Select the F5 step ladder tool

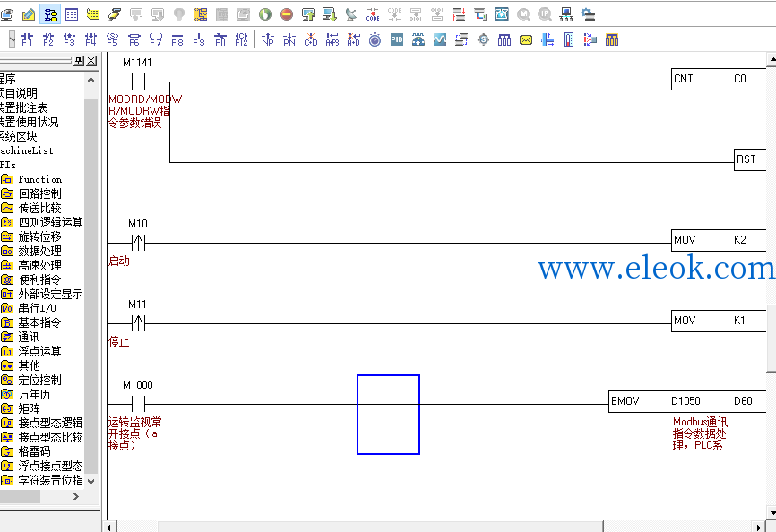(112, 39)
